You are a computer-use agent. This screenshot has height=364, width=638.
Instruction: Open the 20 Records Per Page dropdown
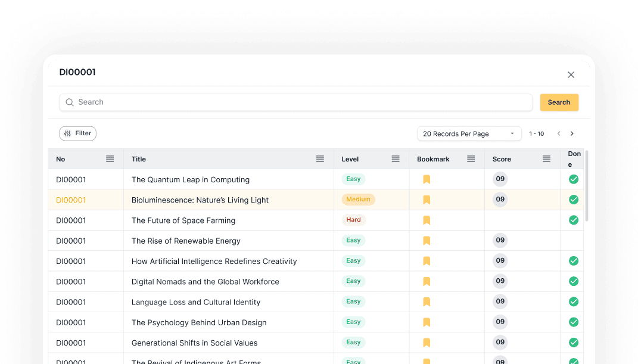pos(469,134)
